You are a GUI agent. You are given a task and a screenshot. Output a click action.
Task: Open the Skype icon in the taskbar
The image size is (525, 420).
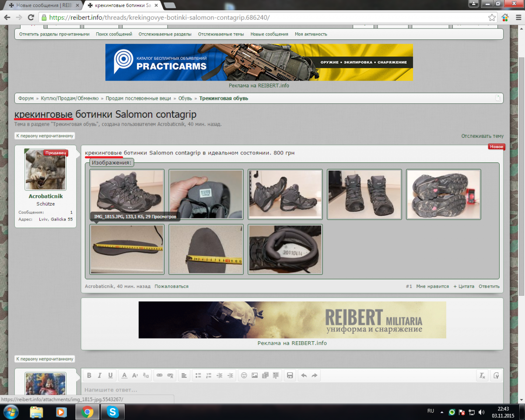tap(113, 412)
